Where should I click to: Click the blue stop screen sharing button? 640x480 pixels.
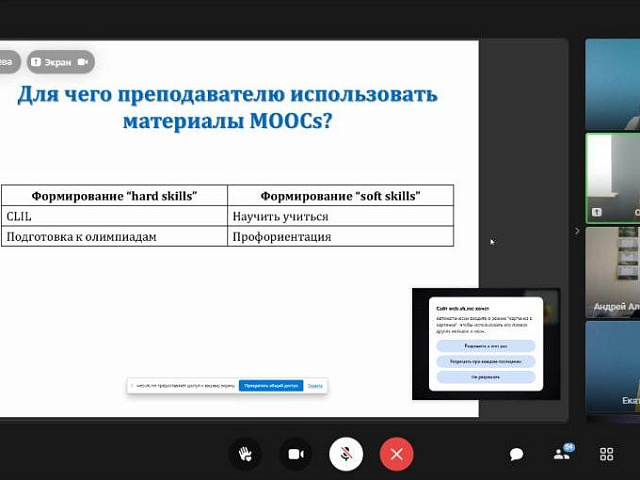tap(269, 385)
